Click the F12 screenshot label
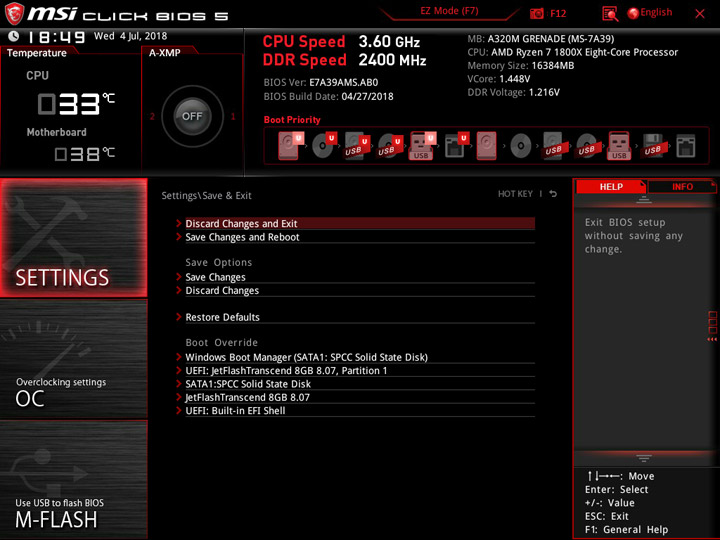Image resolution: width=720 pixels, height=540 pixels. click(x=558, y=13)
